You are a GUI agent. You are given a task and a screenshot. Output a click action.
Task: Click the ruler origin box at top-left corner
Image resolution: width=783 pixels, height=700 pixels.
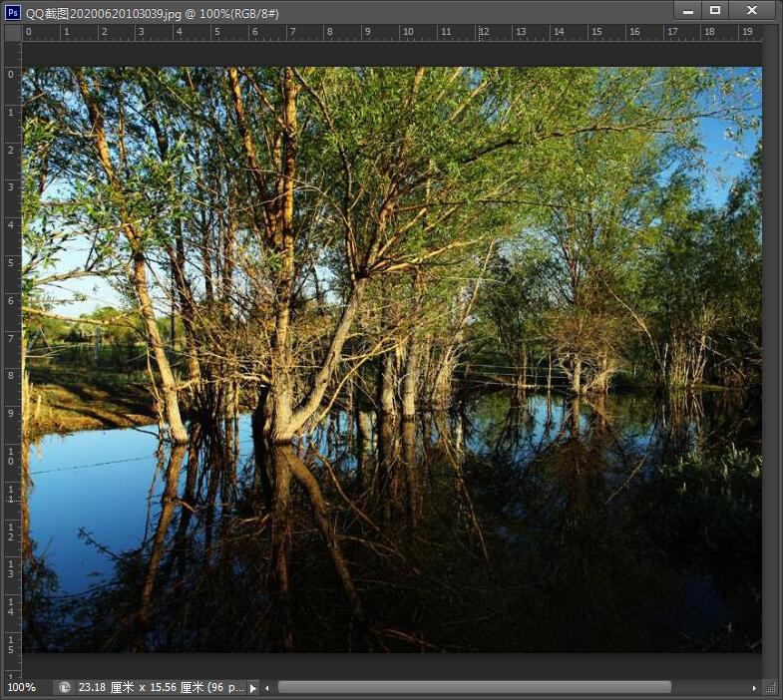13,33
